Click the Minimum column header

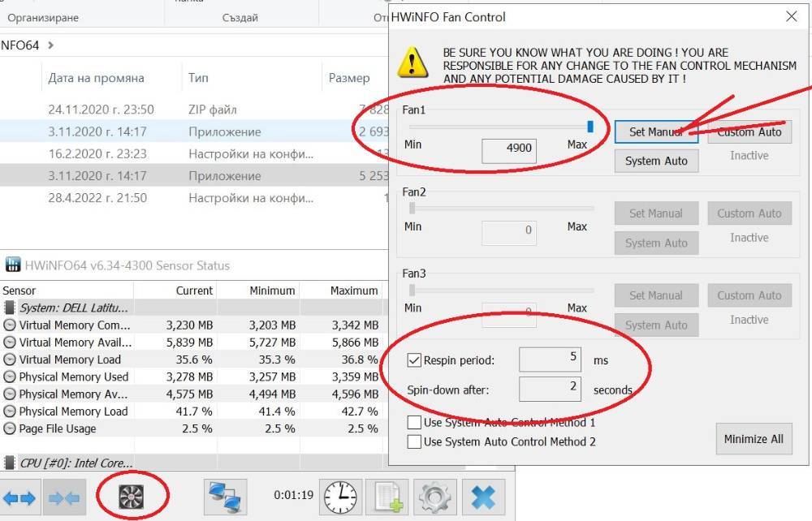[x=272, y=291]
